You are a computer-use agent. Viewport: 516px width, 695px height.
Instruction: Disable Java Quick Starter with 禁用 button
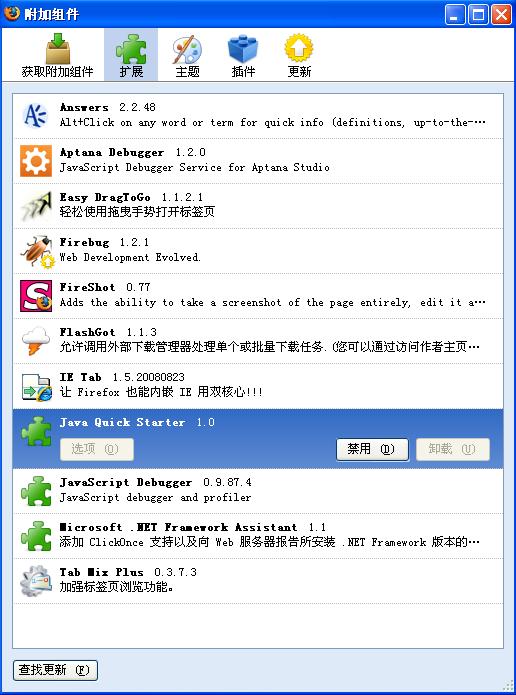click(372, 449)
